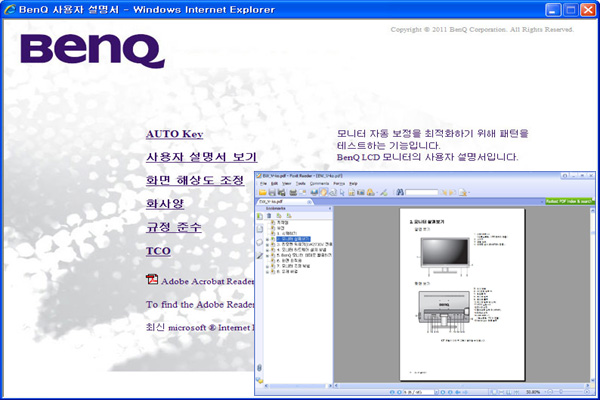The height and width of the screenshot is (400, 600).
Task: Click the Find Next arrow beside search box
Action: [x=453, y=193]
